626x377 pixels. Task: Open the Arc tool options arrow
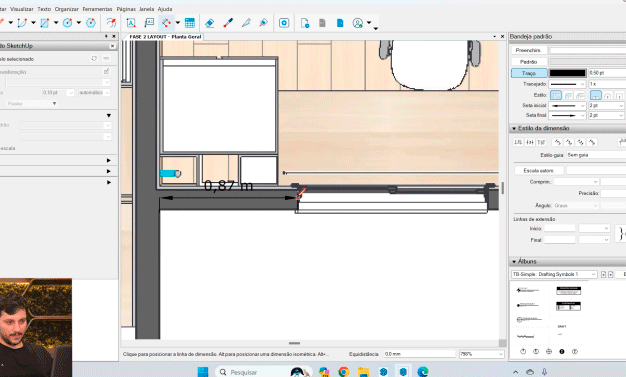(x=33, y=23)
